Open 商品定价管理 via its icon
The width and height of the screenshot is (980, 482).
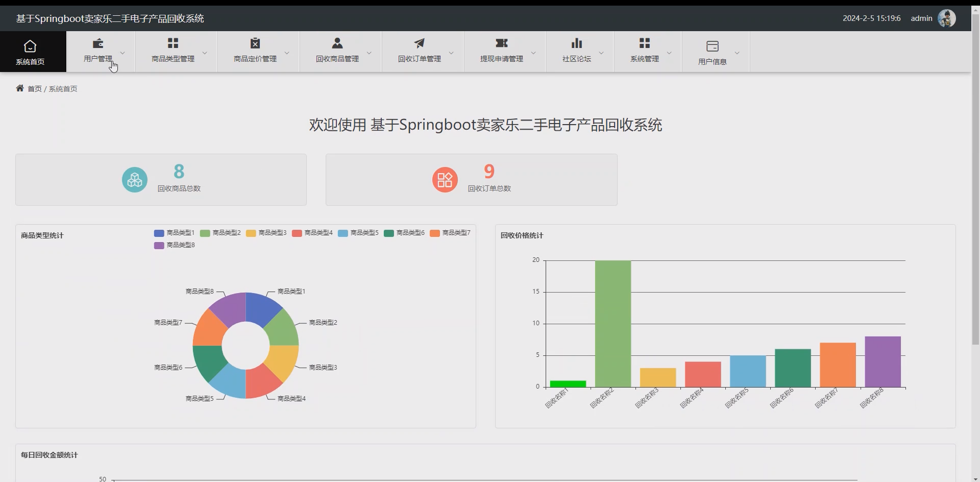(x=255, y=43)
